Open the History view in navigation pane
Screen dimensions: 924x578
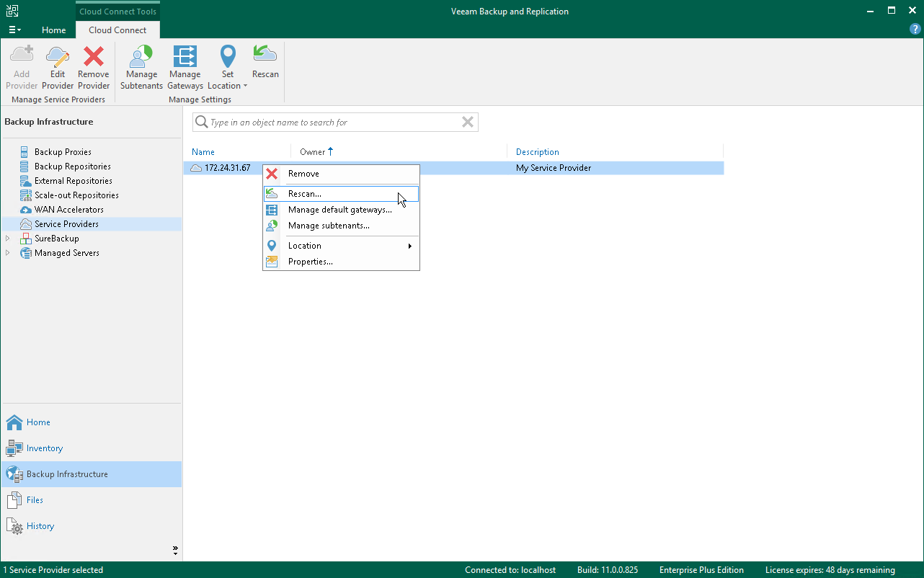(92, 526)
